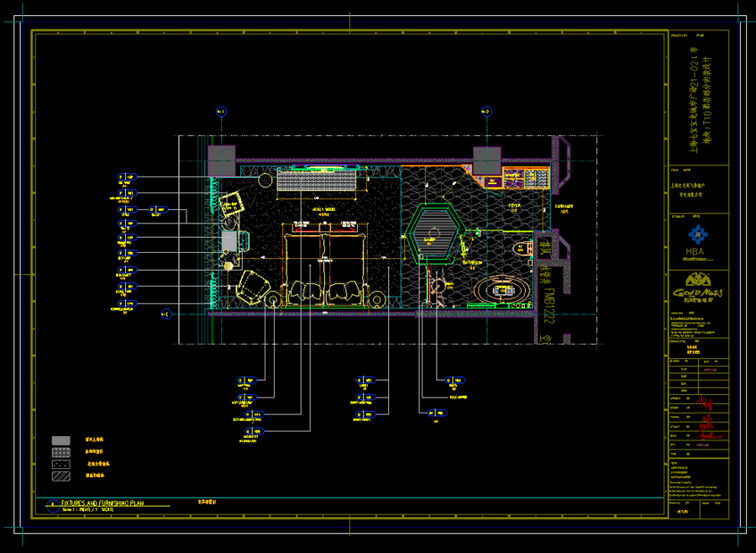Select the right grid axis bubble at top
Screen dimensions: 756x553
486,112
